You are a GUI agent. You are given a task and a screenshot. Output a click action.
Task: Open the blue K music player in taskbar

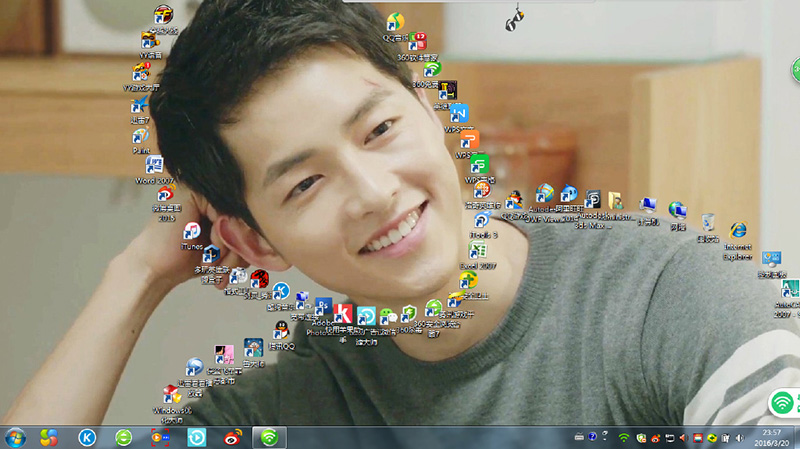click(x=88, y=437)
